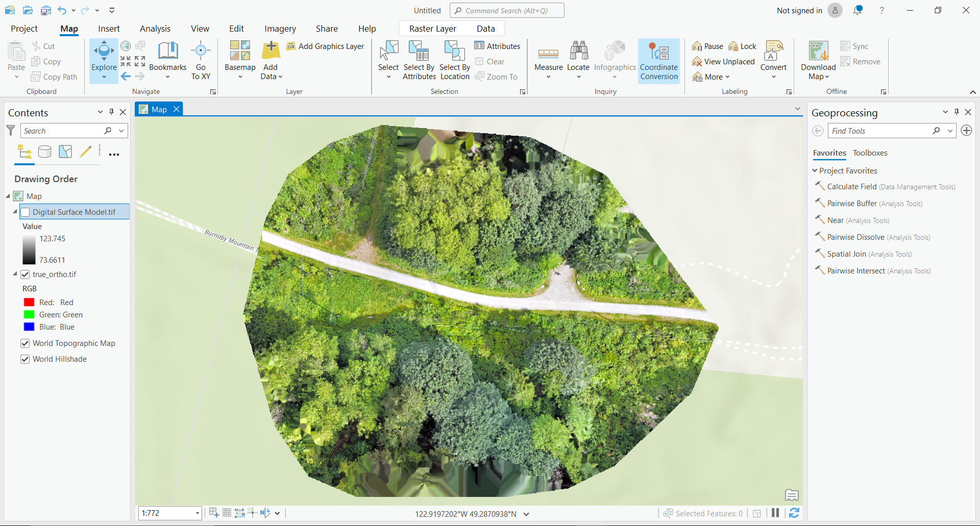This screenshot has width=980, height=526.
Task: Collapse the Project Favorites group
Action: [815, 171]
